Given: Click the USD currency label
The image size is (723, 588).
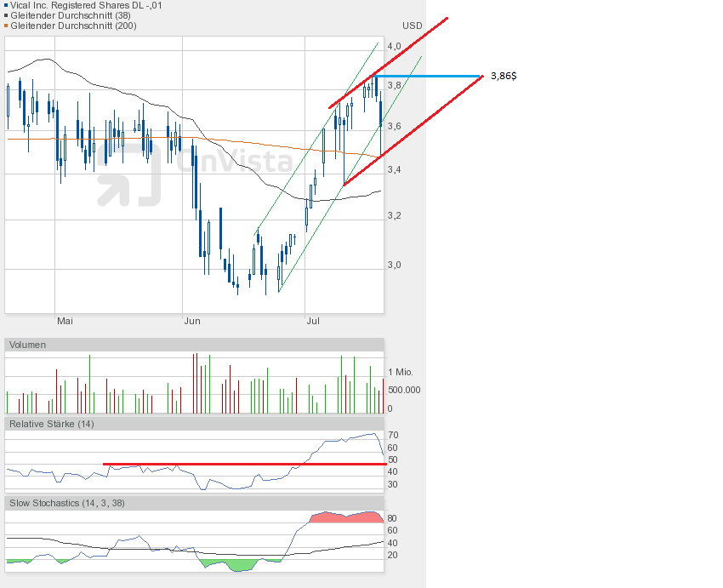Looking at the screenshot, I should click(x=412, y=26).
